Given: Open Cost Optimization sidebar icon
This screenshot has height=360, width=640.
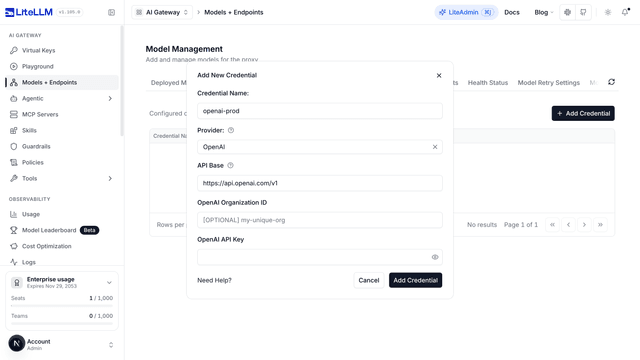Looking at the screenshot, I should (x=14, y=246).
